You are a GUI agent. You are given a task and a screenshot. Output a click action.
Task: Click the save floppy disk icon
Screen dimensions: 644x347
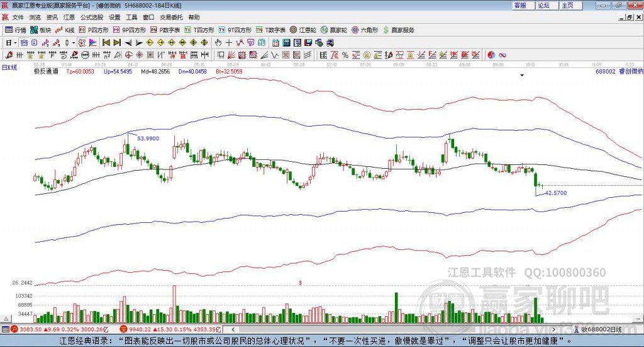pos(308,43)
